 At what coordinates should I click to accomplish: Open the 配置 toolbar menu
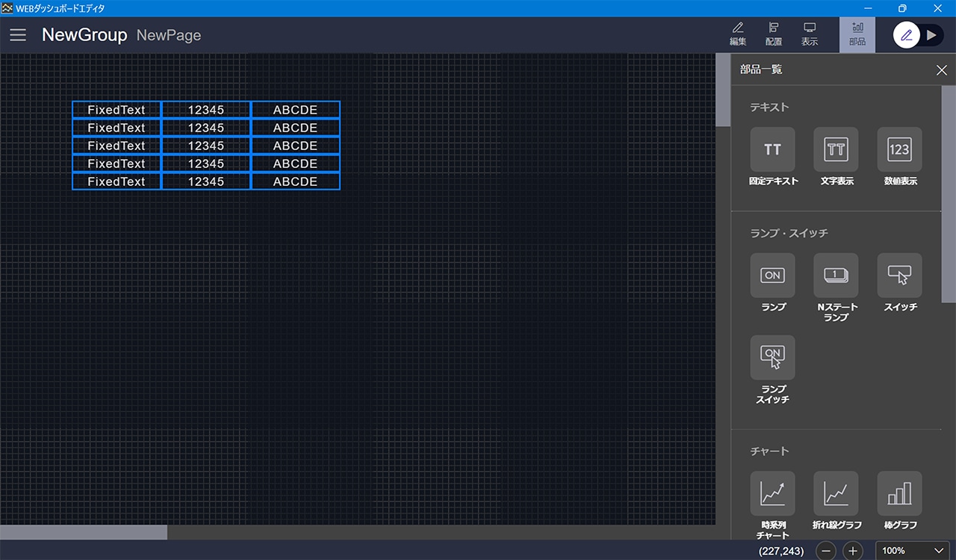click(774, 34)
